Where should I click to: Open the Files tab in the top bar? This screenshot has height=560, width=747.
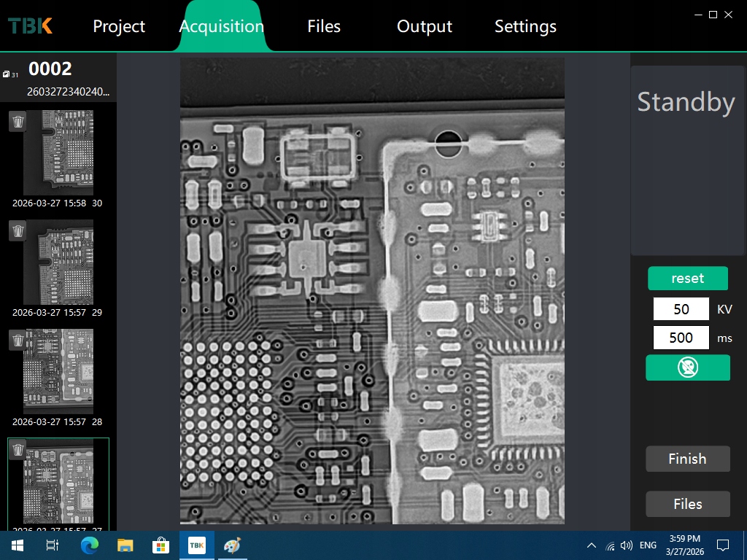324,26
